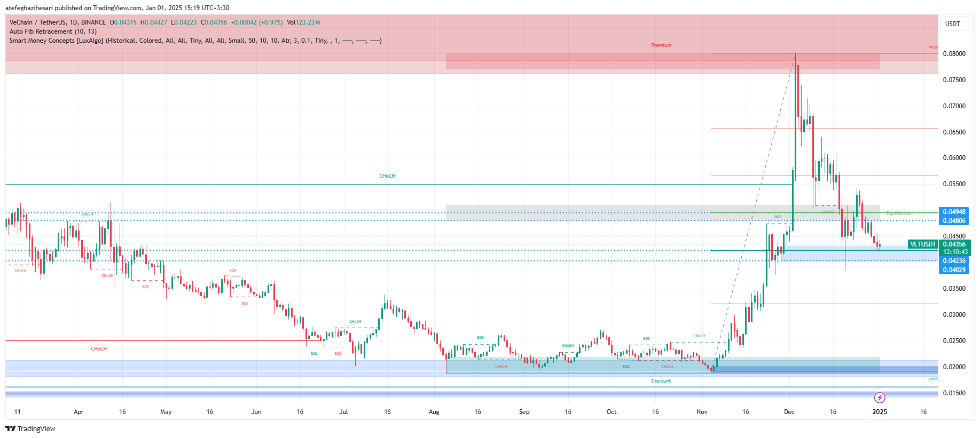Click the Equilibrium zone label
The width and height of the screenshot is (980, 438).
coord(899,213)
